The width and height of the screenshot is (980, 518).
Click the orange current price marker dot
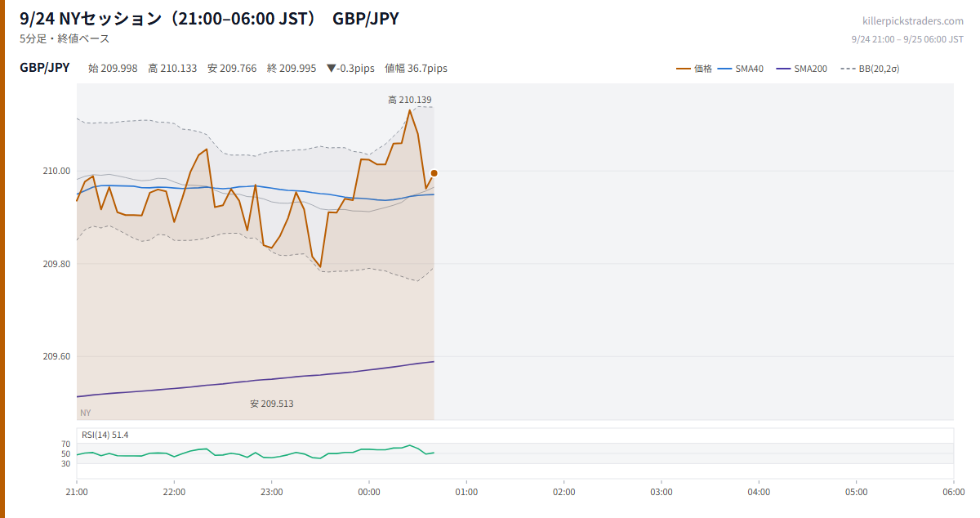[x=434, y=173]
